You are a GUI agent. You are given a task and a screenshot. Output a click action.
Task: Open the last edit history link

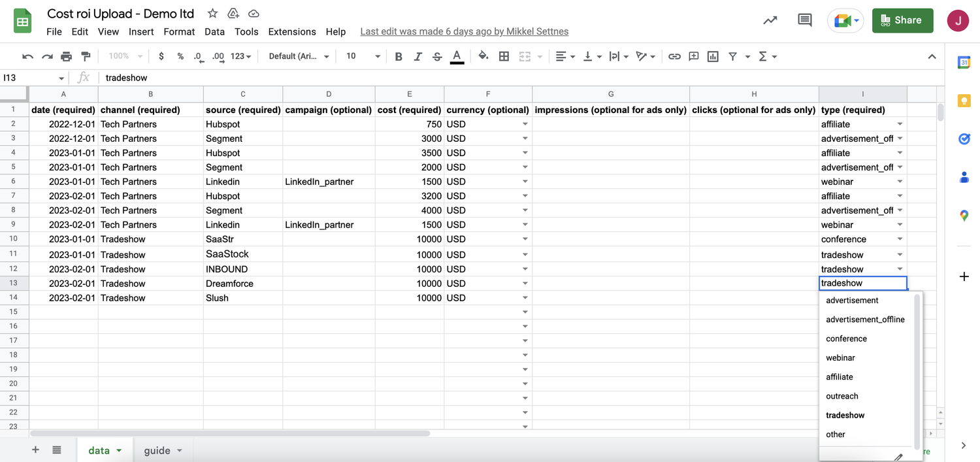point(465,31)
